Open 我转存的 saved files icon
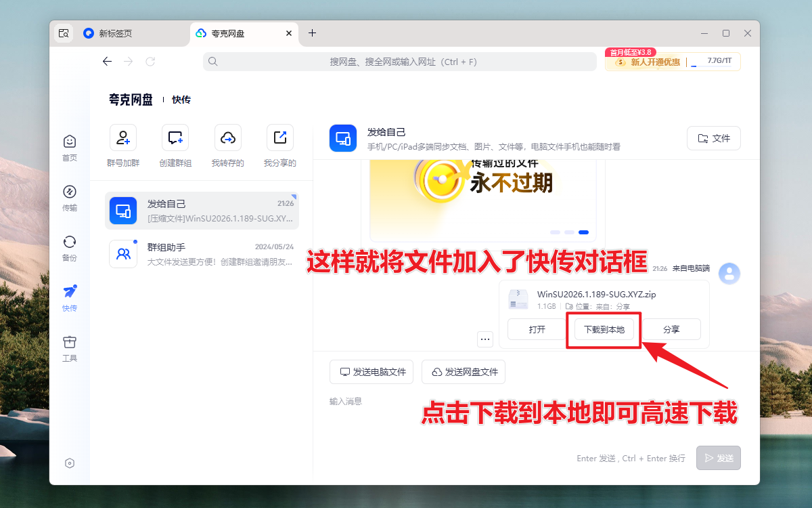Screen dimensions: 812x508 [228, 137]
